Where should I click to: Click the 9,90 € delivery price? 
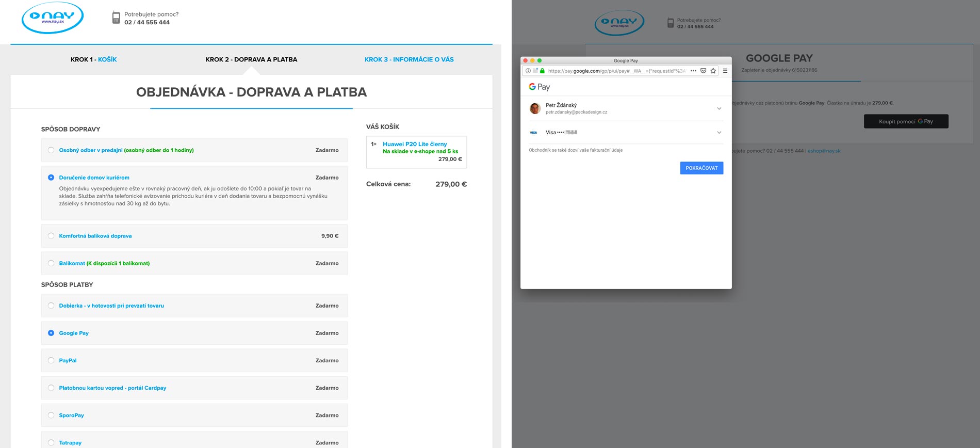(x=330, y=236)
